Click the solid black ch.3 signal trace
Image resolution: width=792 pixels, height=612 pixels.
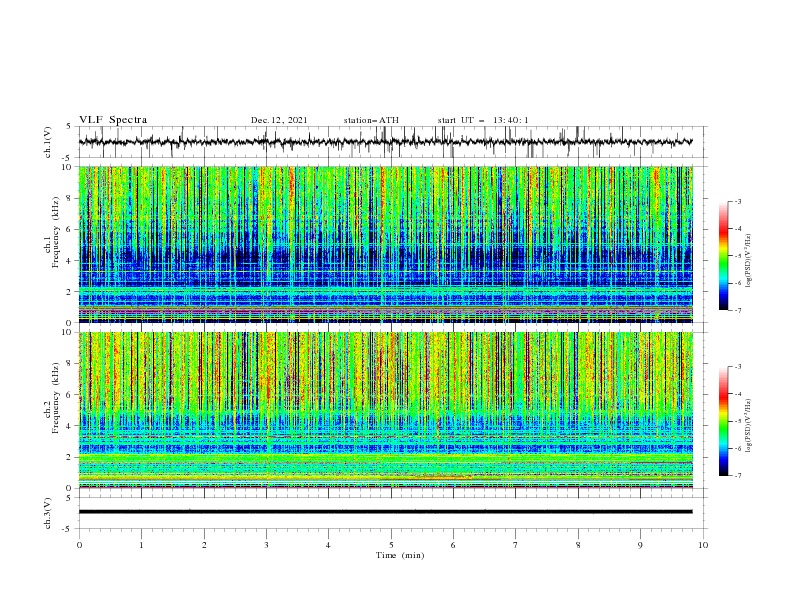coord(385,512)
